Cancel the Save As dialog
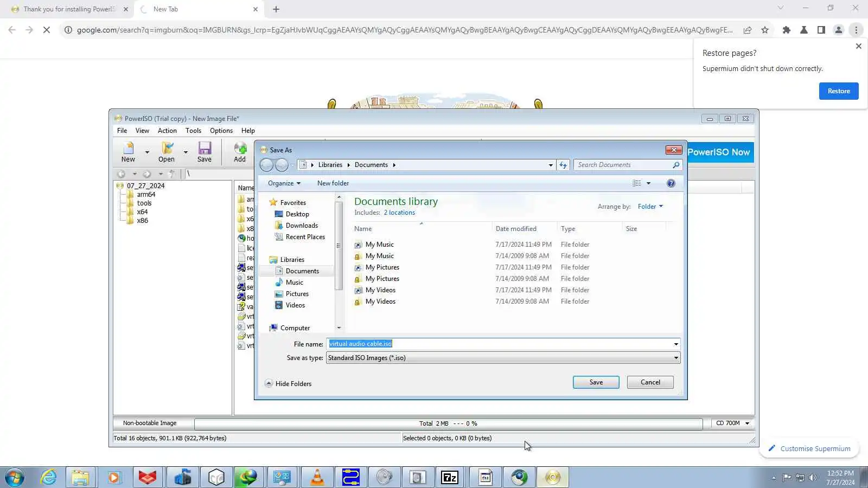The height and width of the screenshot is (488, 868). [650, 382]
